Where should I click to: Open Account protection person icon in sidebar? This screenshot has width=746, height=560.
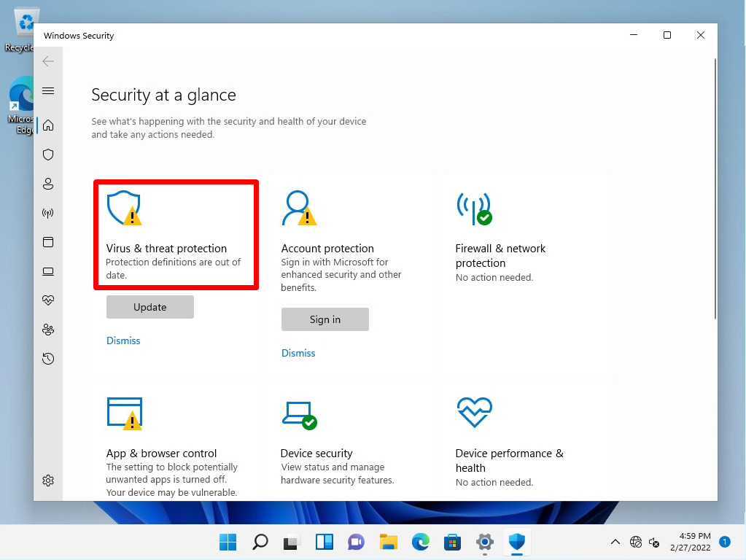[x=48, y=184]
